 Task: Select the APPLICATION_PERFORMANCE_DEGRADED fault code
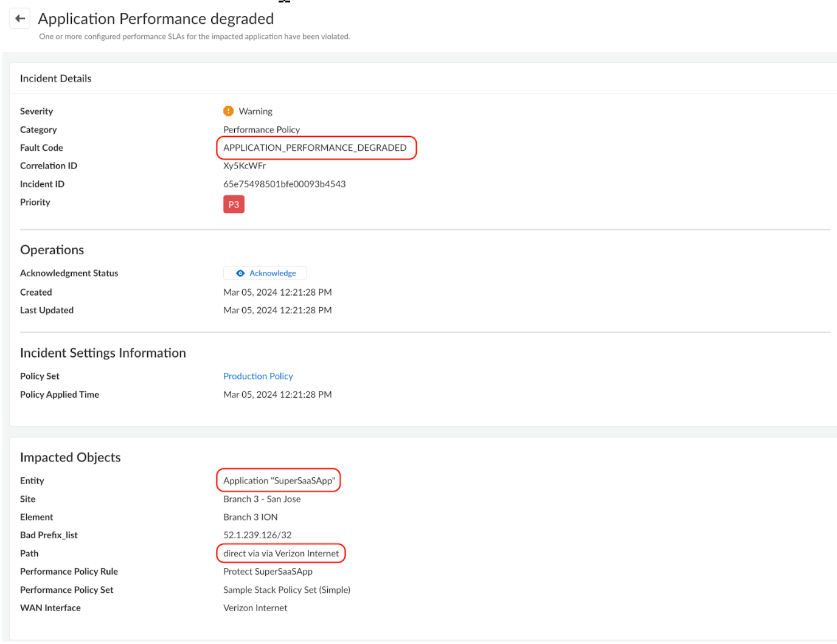316,148
